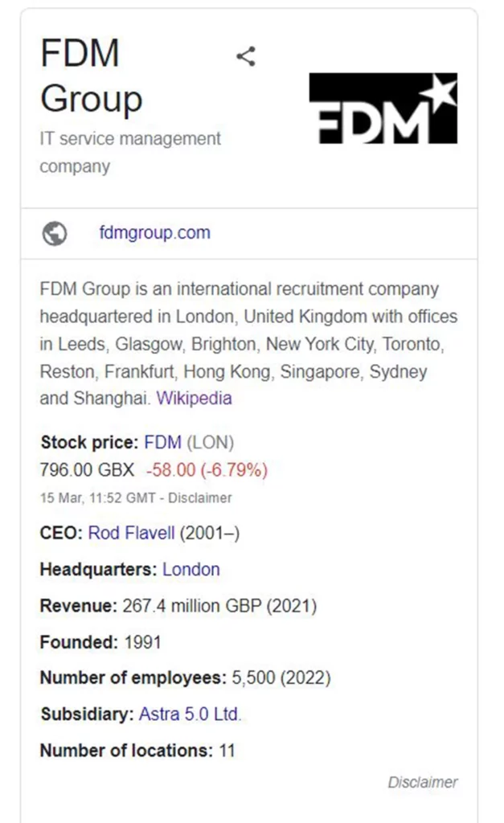Click the Number of locations row
This screenshot has width=504, height=823.
[x=137, y=750]
